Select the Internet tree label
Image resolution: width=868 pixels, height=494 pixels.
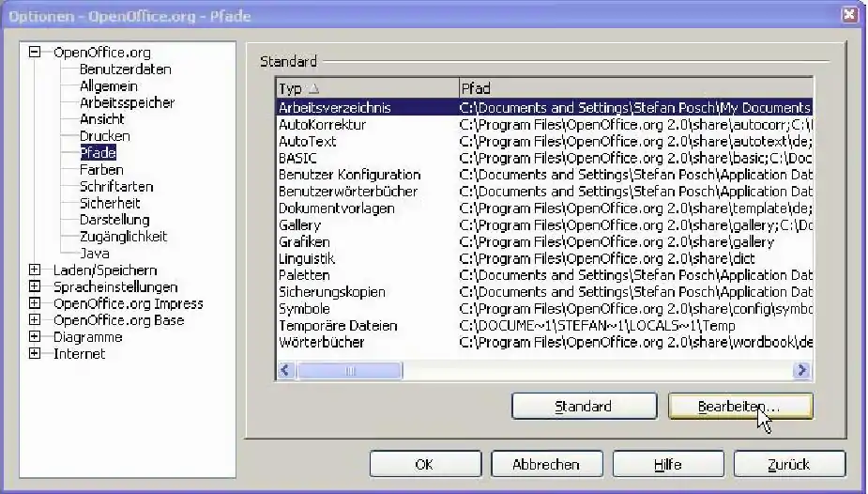click(x=79, y=353)
